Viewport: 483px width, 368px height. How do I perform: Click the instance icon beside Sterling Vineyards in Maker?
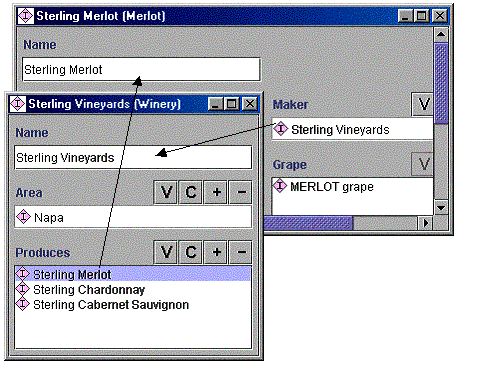point(280,129)
